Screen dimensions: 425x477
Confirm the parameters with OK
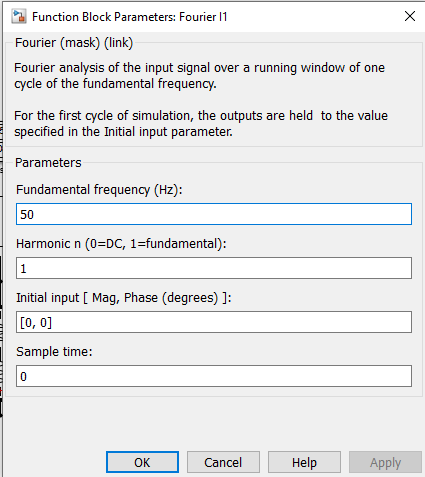pos(142,462)
